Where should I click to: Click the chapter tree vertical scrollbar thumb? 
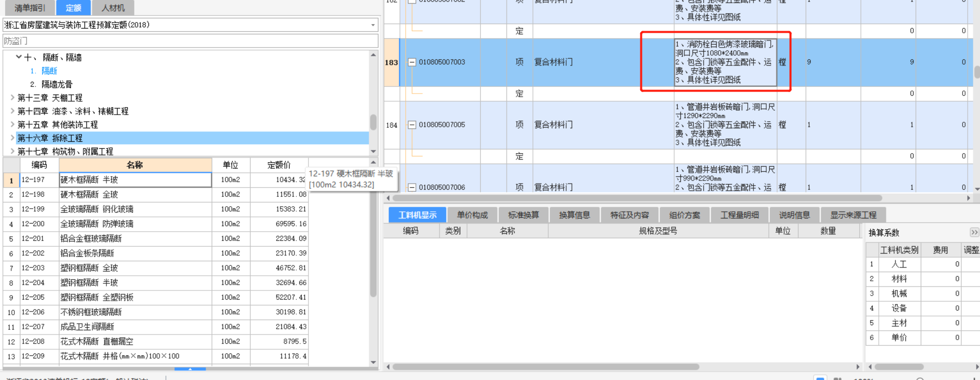(373, 123)
